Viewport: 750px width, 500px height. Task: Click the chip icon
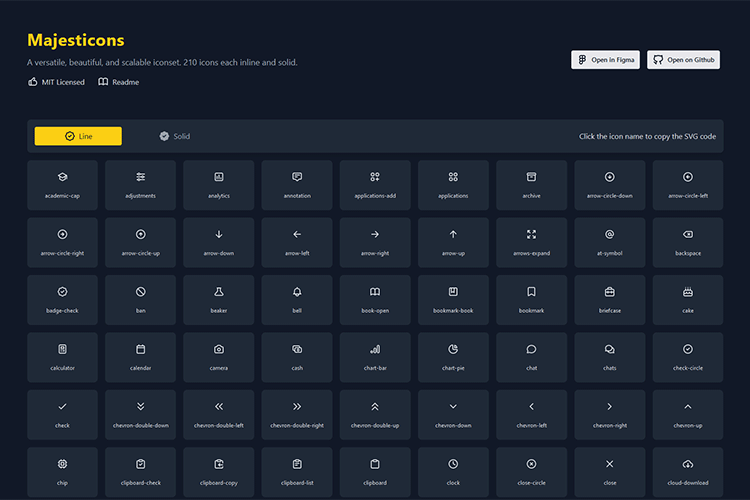coord(63,464)
